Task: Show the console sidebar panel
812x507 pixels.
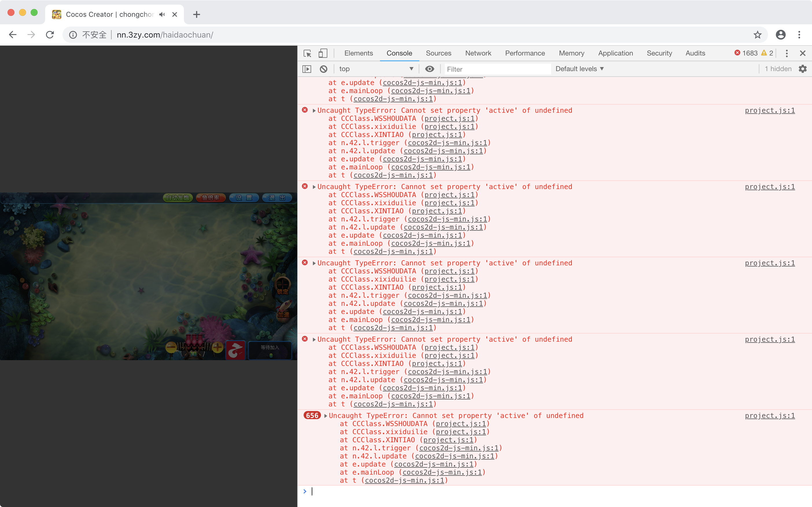Action: point(307,69)
